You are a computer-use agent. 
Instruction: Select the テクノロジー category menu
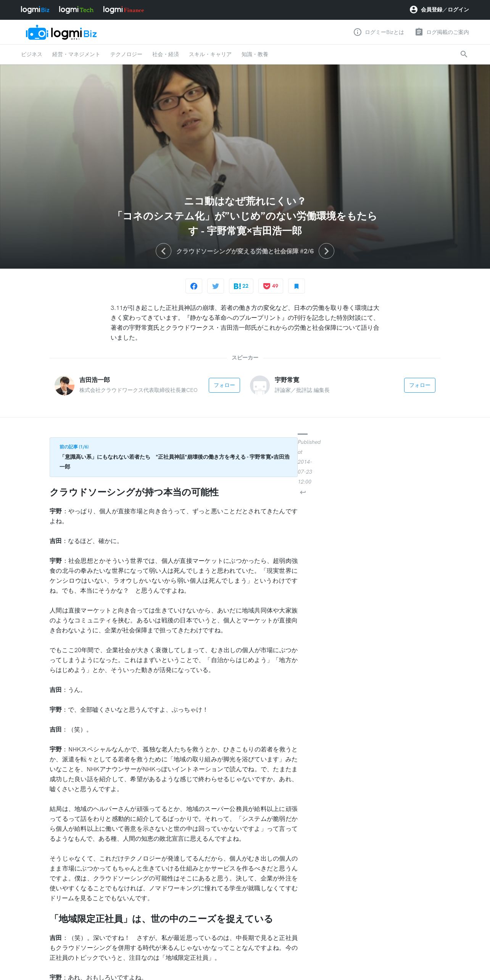[x=126, y=54]
